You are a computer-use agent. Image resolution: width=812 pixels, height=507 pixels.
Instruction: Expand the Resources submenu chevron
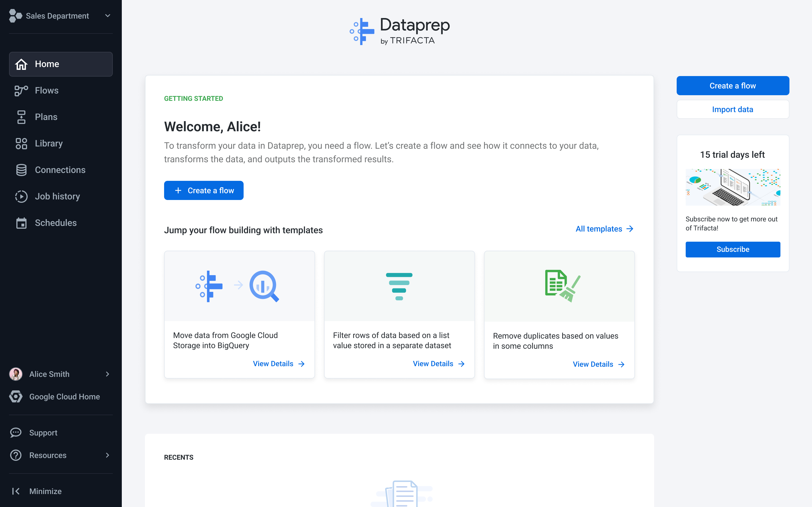tap(107, 455)
